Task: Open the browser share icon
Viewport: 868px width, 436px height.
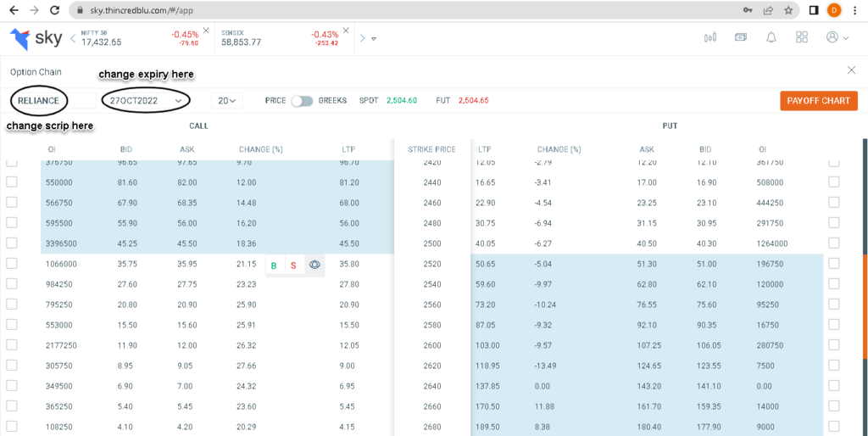Action: [x=768, y=10]
